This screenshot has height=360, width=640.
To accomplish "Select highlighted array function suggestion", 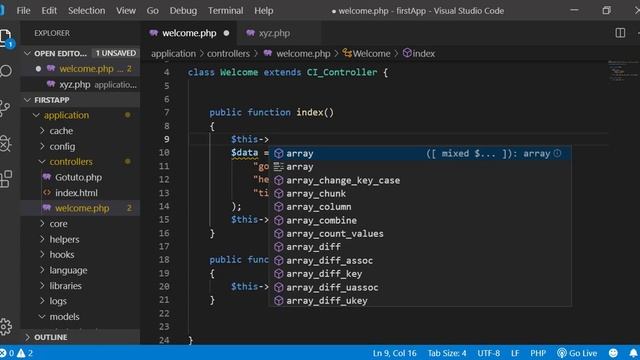I will tap(420, 153).
